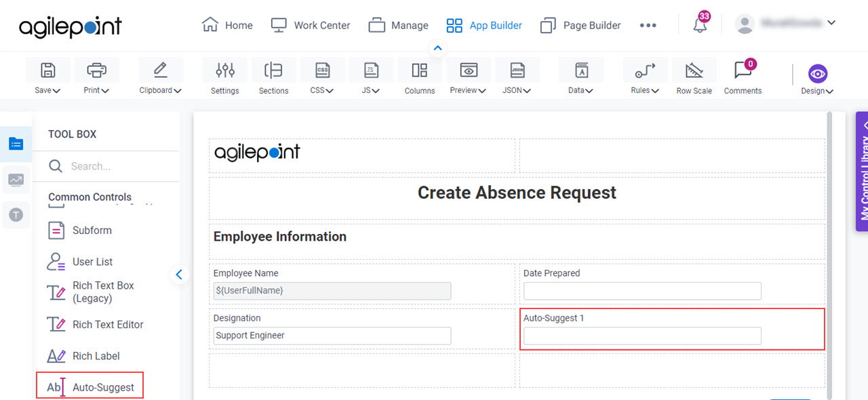The width and height of the screenshot is (868, 400).
Task: Click the Designation field
Action: click(x=332, y=336)
